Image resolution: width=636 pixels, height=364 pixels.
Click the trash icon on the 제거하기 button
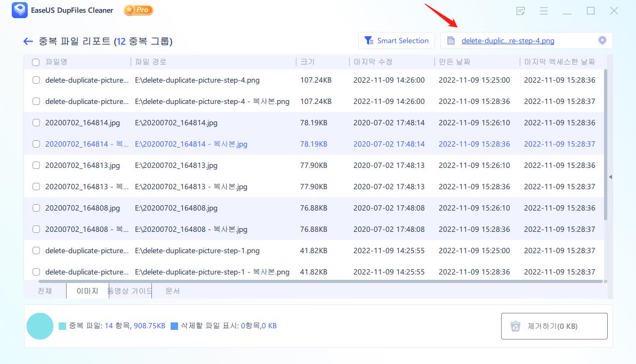[x=516, y=326]
